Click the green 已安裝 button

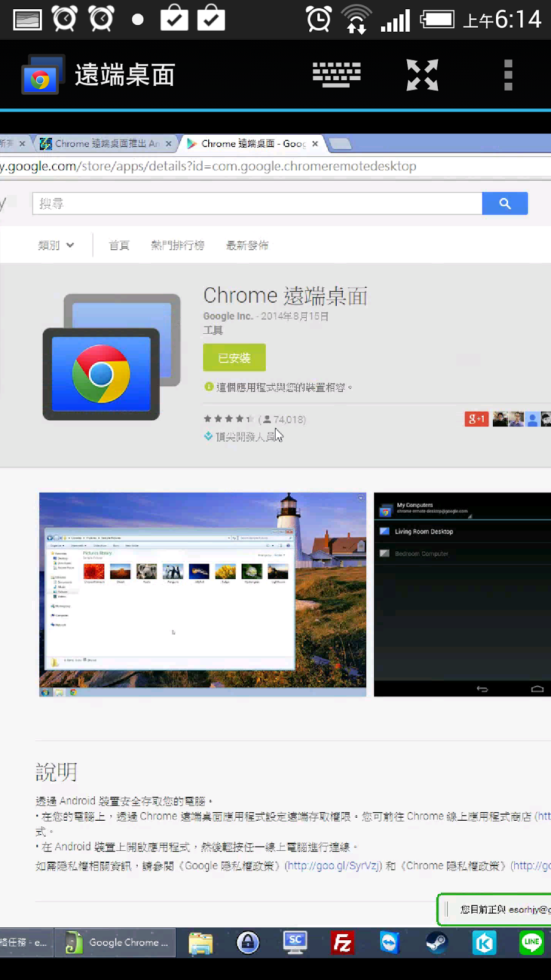(234, 358)
